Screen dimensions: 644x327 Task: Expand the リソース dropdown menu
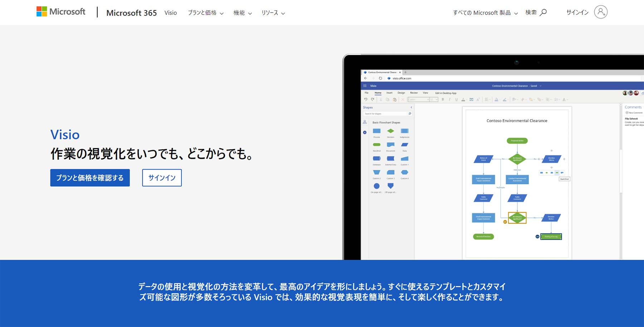[x=273, y=13]
